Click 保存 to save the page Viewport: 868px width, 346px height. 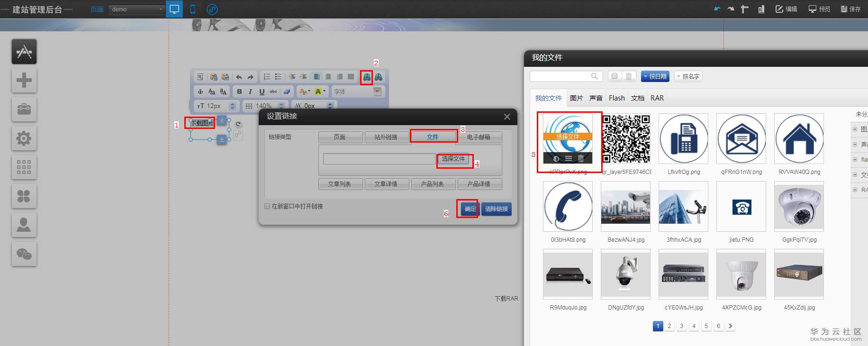850,9
